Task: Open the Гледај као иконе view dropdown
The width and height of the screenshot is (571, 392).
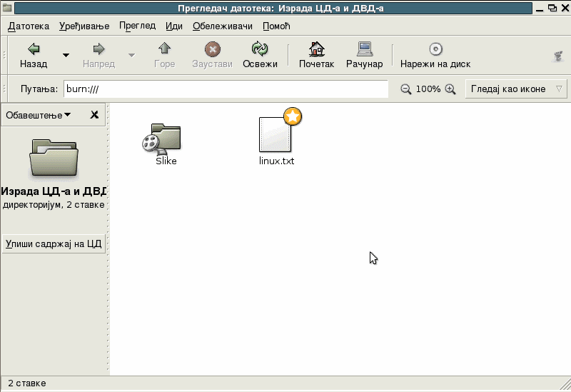Action: click(516, 89)
